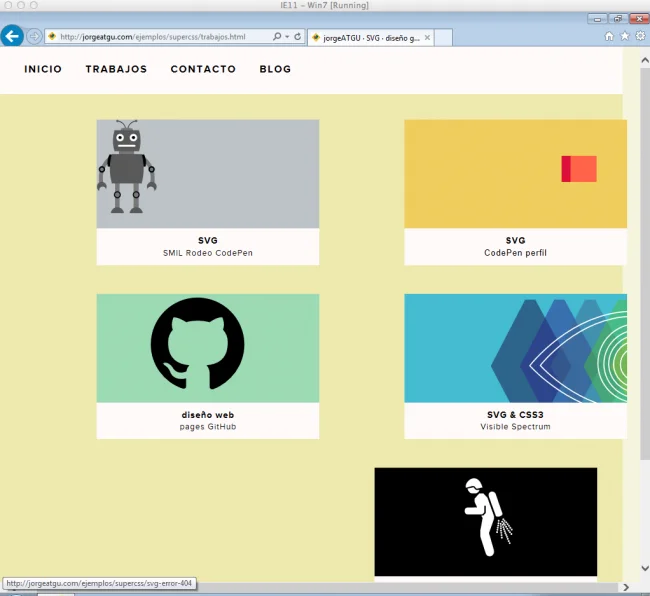The image size is (650, 596).
Task: Open a new blank tab
Action: pos(443,38)
